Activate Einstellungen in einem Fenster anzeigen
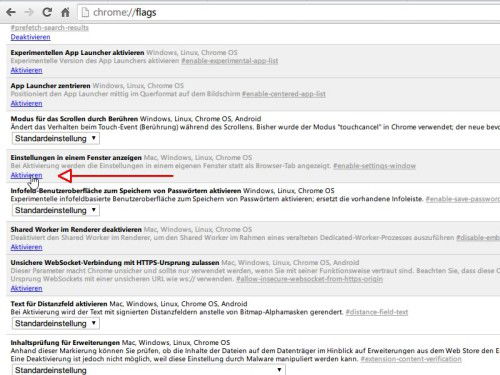The image size is (500, 375). pyautogui.click(x=26, y=175)
